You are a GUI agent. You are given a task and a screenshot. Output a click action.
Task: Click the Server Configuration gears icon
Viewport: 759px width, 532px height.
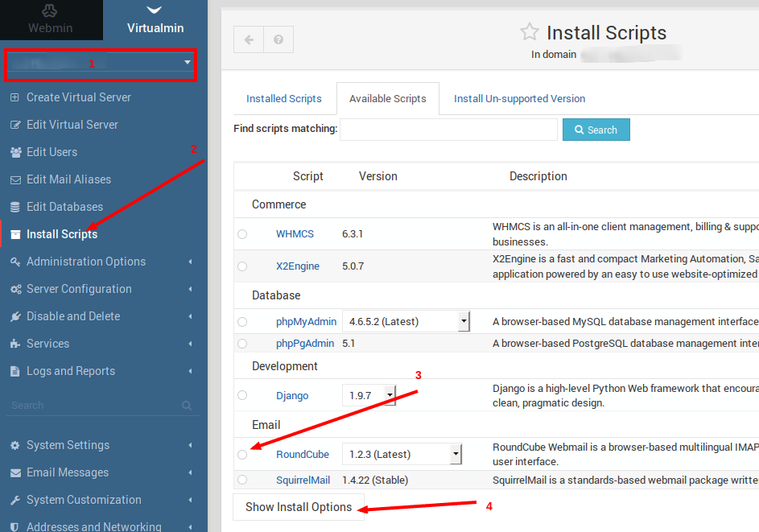click(16, 290)
